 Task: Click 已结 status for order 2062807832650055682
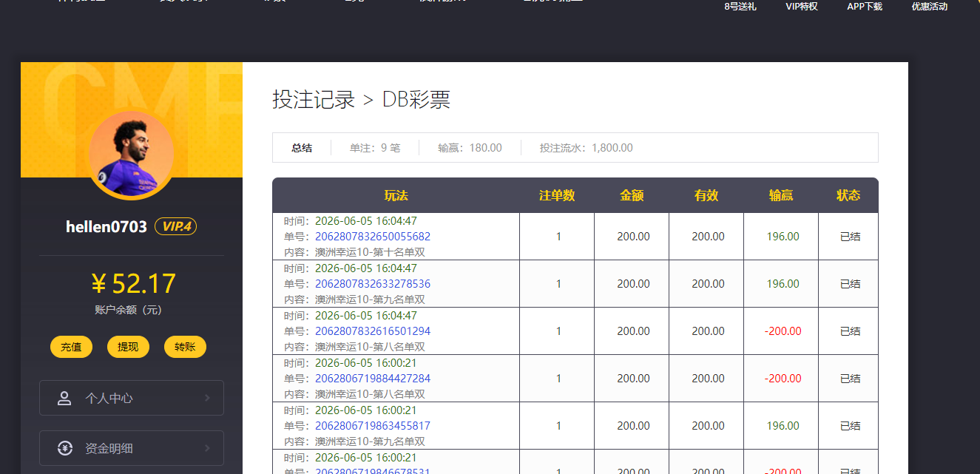click(x=850, y=237)
